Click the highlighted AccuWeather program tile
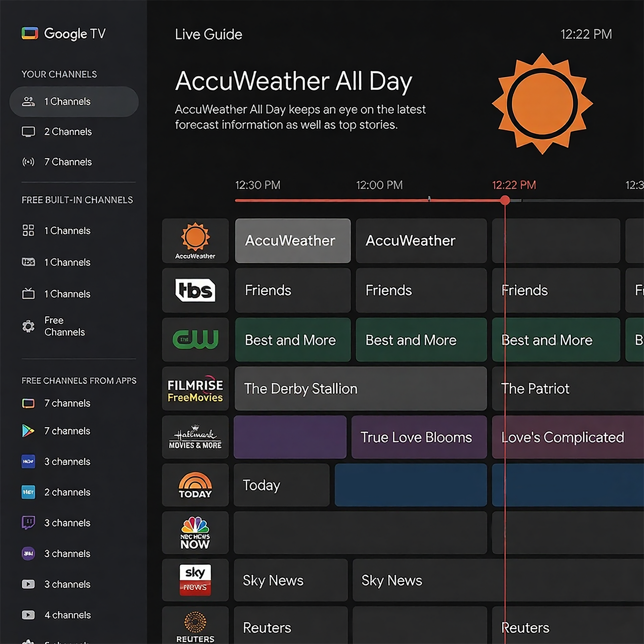The width and height of the screenshot is (644, 644). point(293,241)
